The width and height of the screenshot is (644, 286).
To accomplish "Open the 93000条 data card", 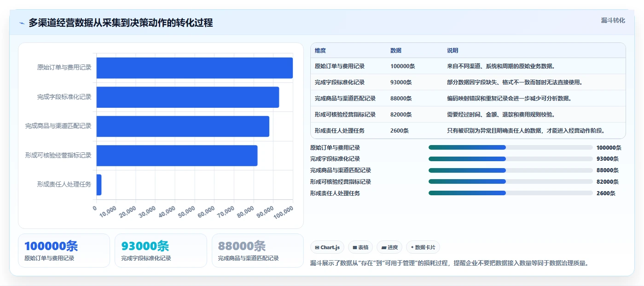I will click(161, 251).
